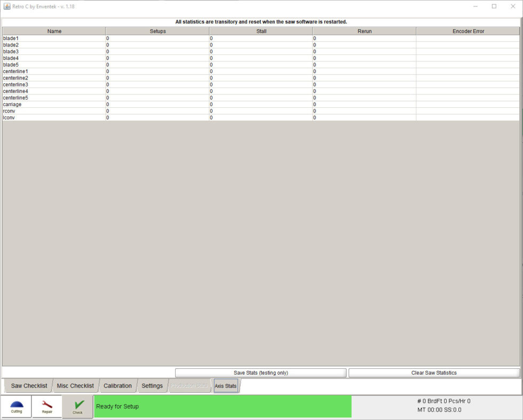Viewport: 523px width, 420px height.
Task: Switch to the Saw Checklist tab
Action: [29, 386]
